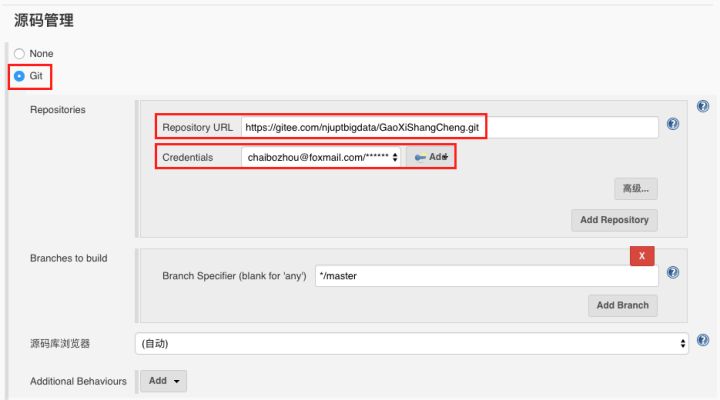Click the Add Repository button
Screen dimensions: 720x400
614,220
